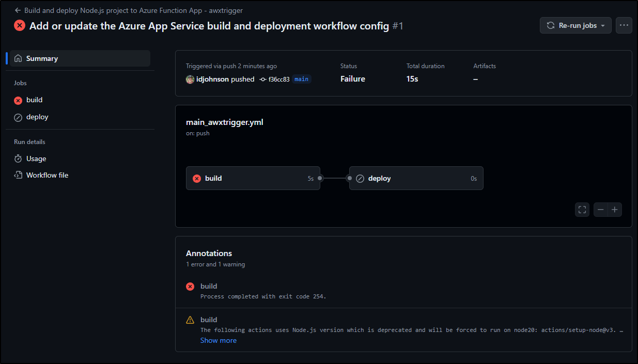
Task: Click the warning triangle icon on the build annotation
Action: point(190,320)
